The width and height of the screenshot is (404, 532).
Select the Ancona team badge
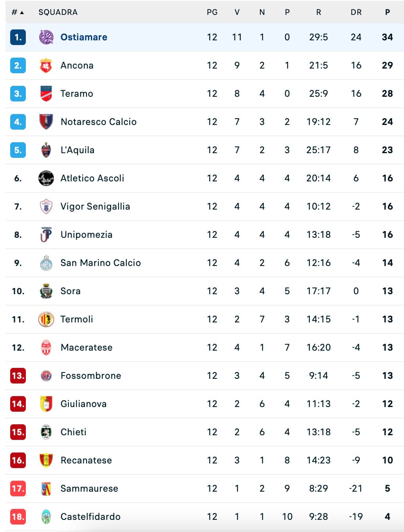point(46,65)
